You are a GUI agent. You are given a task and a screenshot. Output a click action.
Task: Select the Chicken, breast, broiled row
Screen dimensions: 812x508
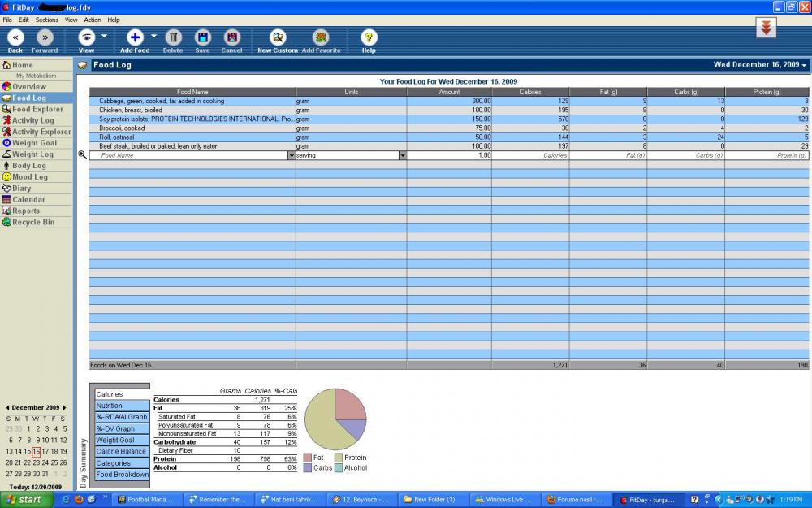[x=449, y=110]
